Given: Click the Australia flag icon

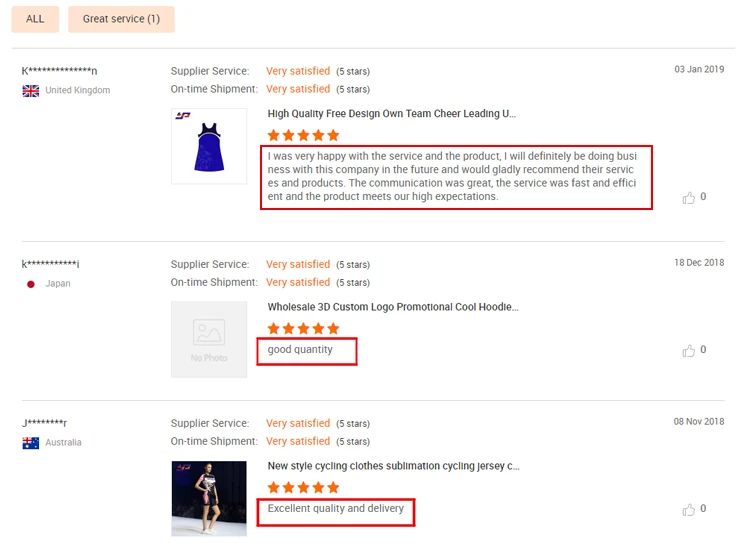Looking at the screenshot, I should point(31,443).
